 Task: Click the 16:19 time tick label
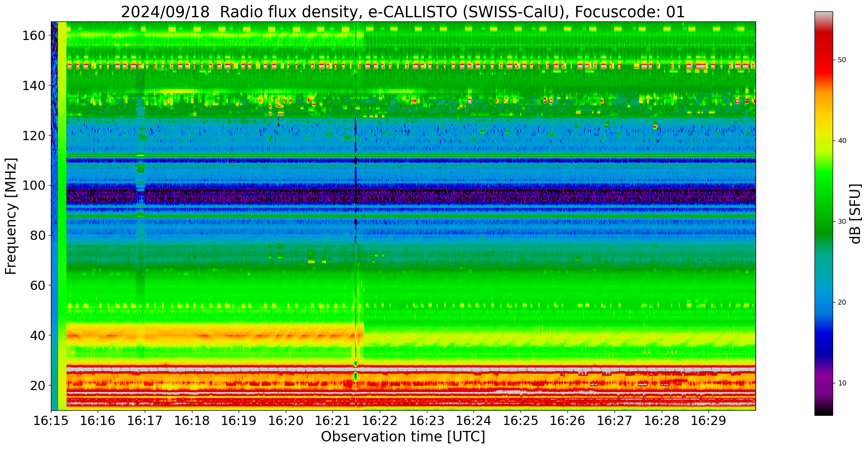pyautogui.click(x=239, y=420)
